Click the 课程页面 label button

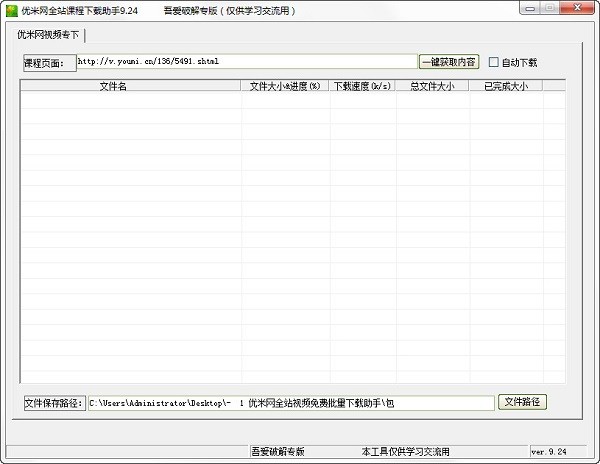click(x=50, y=63)
